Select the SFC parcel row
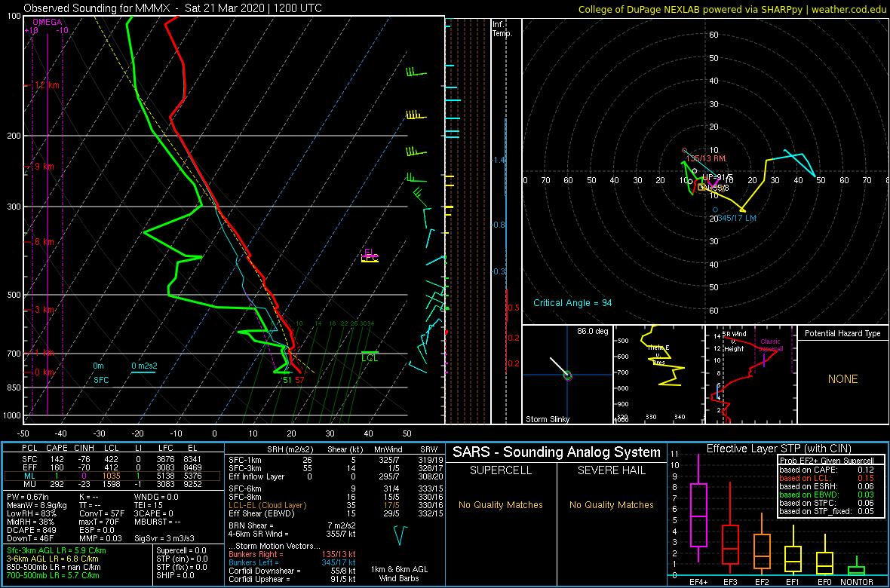The height and width of the screenshot is (588, 890). [x=112, y=458]
